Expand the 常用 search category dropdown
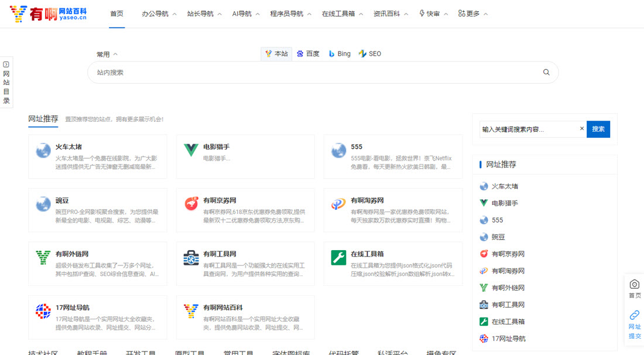 point(107,54)
